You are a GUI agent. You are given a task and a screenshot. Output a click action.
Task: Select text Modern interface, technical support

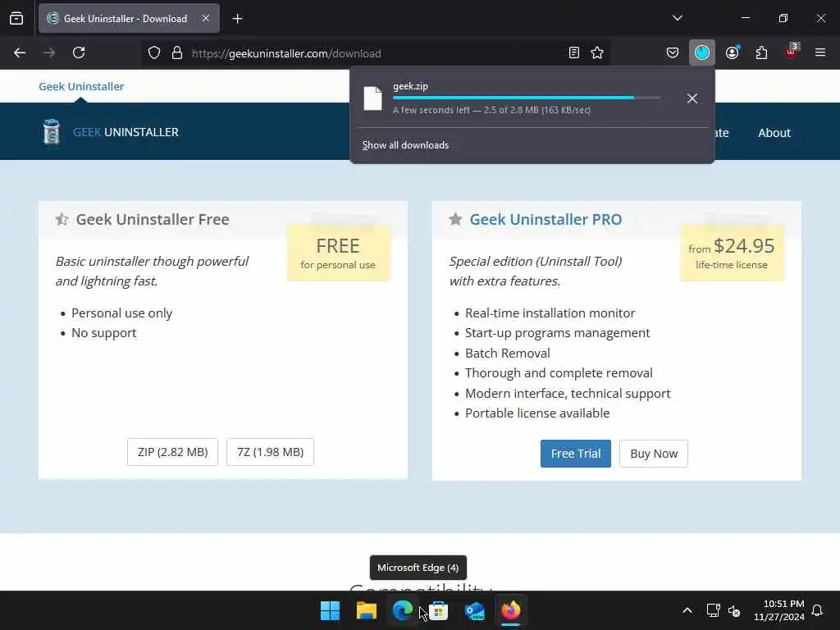[x=568, y=394]
